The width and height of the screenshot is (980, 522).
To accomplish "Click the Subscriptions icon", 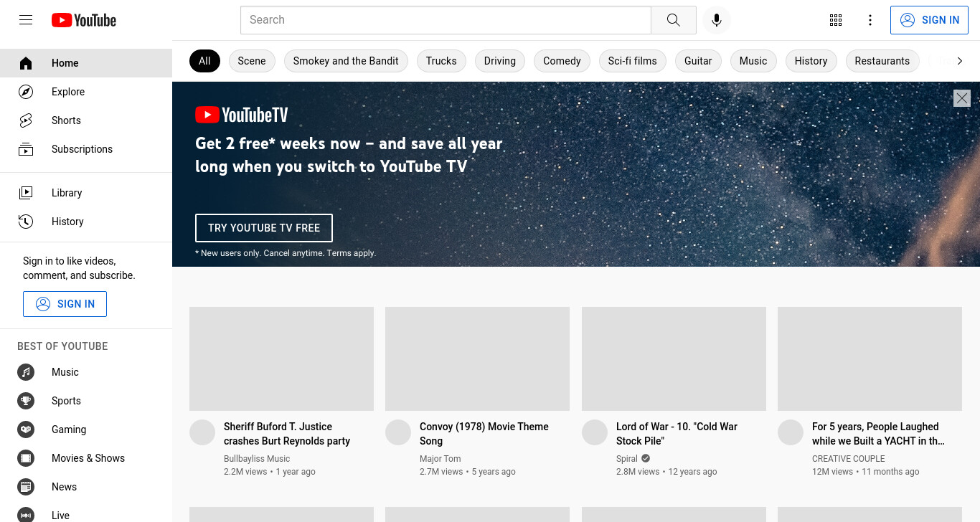I will [x=26, y=149].
